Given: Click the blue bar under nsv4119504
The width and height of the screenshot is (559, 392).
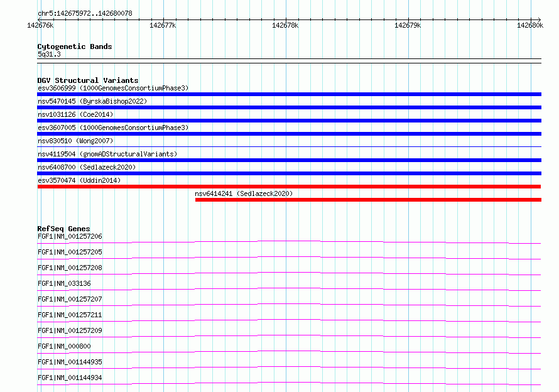Looking at the screenshot, I should (x=289, y=160).
